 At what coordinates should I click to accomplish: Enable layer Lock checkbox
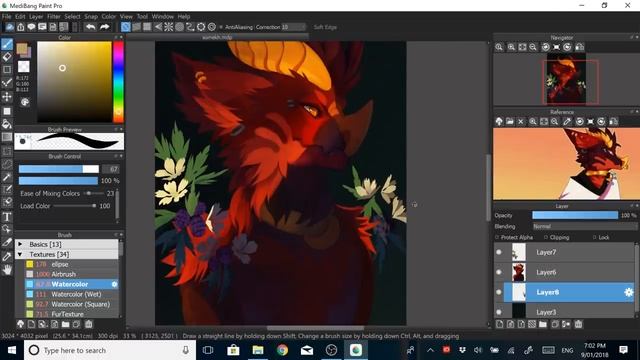(x=594, y=237)
